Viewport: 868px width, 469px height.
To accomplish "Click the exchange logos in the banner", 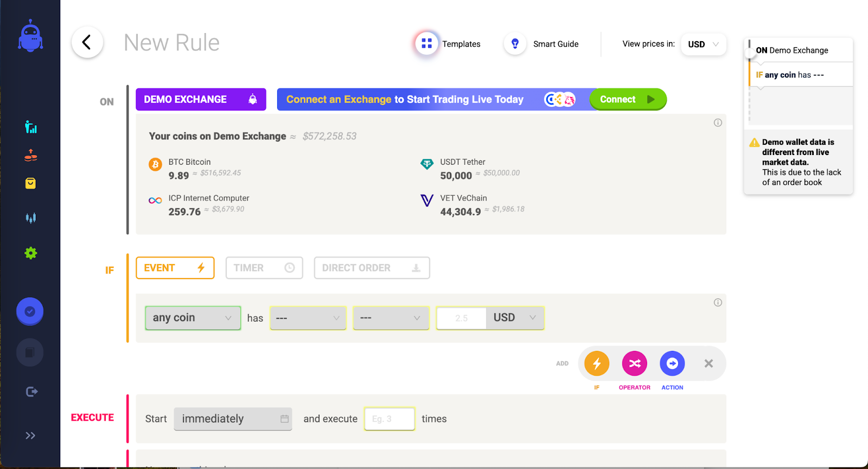I will pyautogui.click(x=560, y=99).
